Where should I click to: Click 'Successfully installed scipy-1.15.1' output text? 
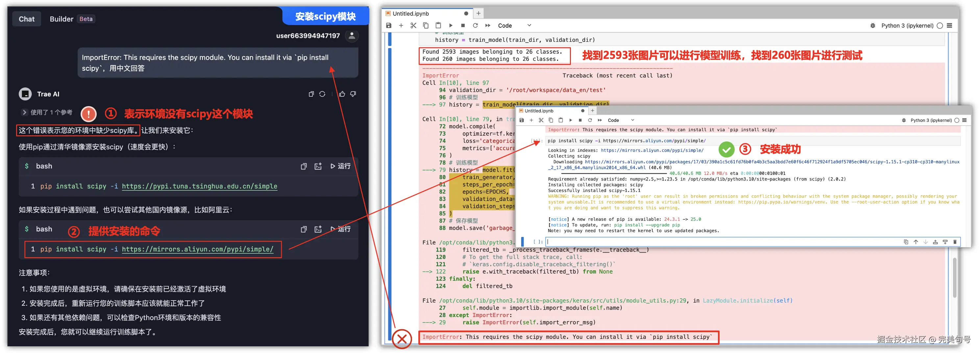click(594, 191)
